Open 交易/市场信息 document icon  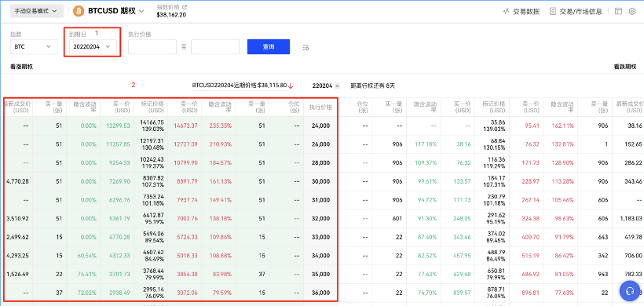coord(553,12)
